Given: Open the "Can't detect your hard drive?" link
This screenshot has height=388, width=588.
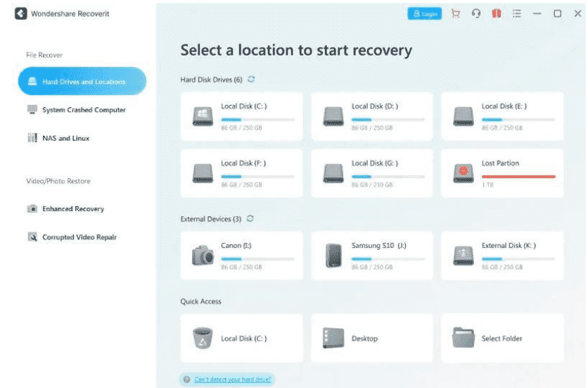Looking at the screenshot, I should pyautogui.click(x=232, y=380).
